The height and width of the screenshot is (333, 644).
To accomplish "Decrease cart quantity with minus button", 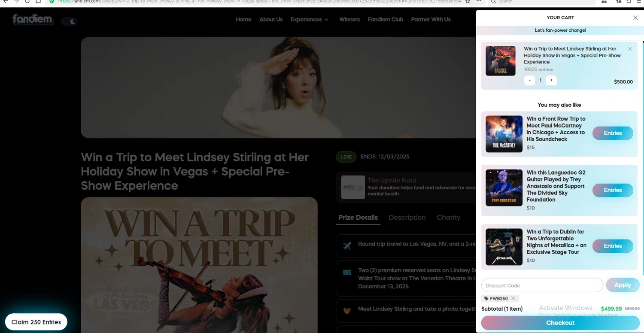I will pyautogui.click(x=529, y=80).
